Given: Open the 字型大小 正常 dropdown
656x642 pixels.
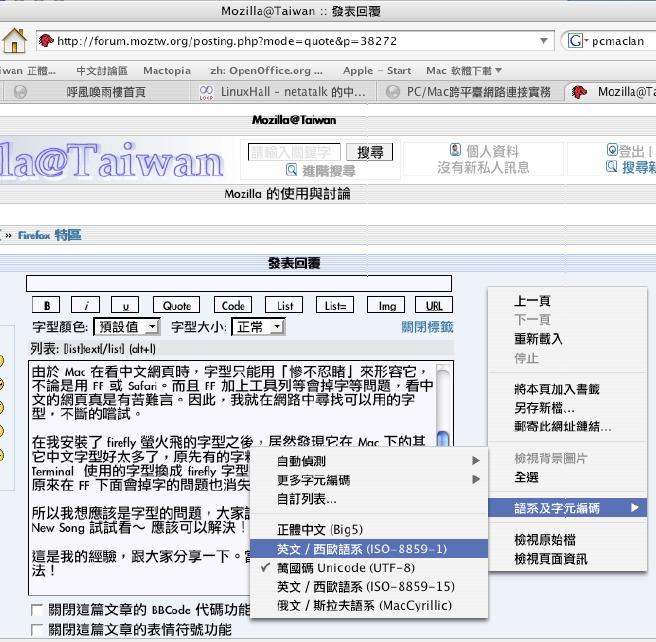Looking at the screenshot, I should coord(259,327).
